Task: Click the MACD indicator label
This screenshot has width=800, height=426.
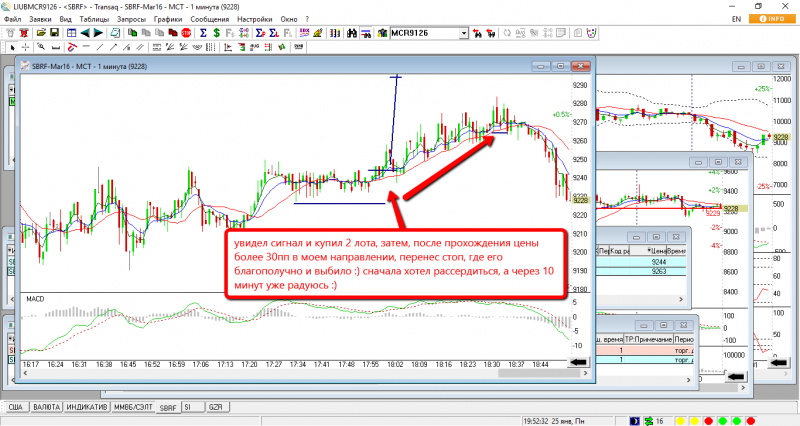Action: (x=35, y=299)
